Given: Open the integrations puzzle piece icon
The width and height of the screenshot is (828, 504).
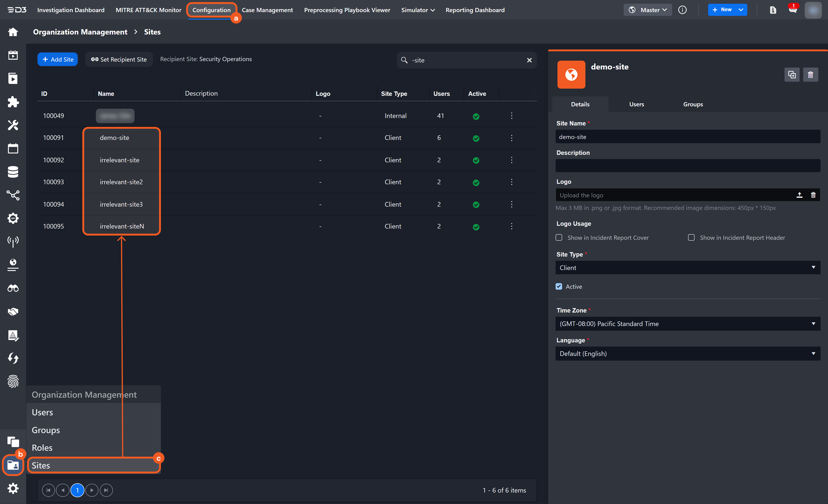Looking at the screenshot, I should (13, 102).
